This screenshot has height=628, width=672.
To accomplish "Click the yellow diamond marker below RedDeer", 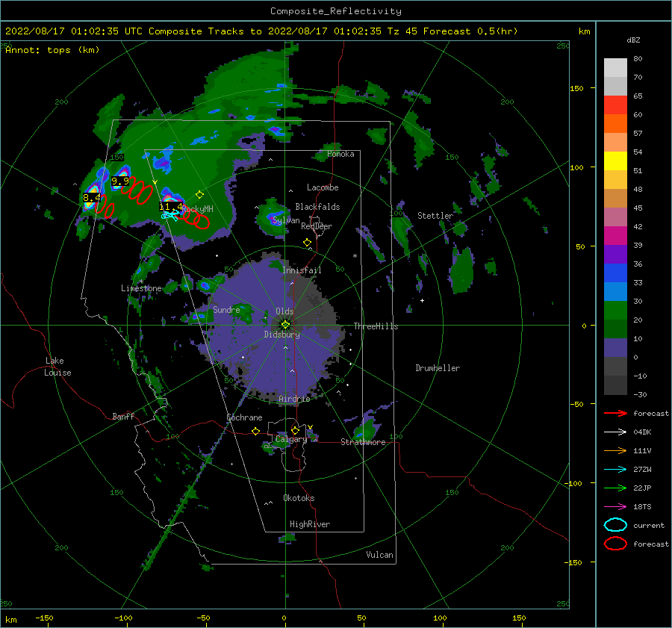I will tap(308, 243).
